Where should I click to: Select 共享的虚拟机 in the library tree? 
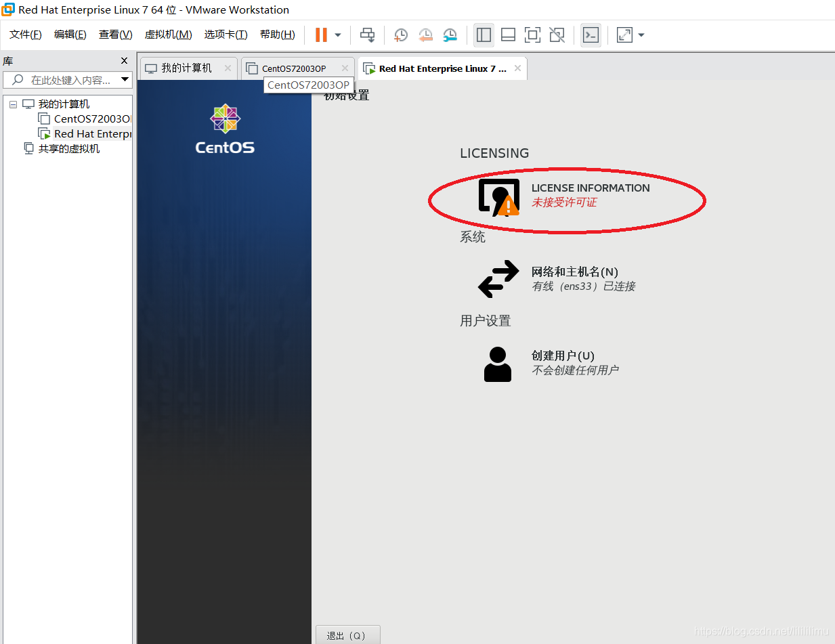69,149
